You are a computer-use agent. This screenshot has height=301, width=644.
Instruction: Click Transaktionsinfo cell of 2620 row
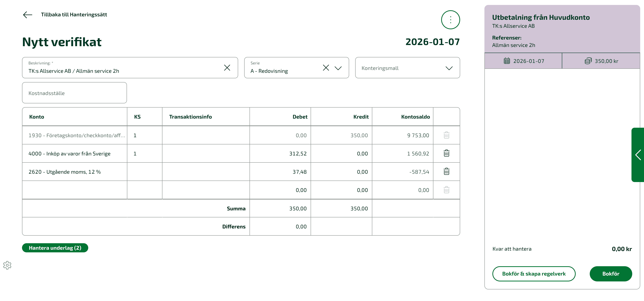pos(206,172)
